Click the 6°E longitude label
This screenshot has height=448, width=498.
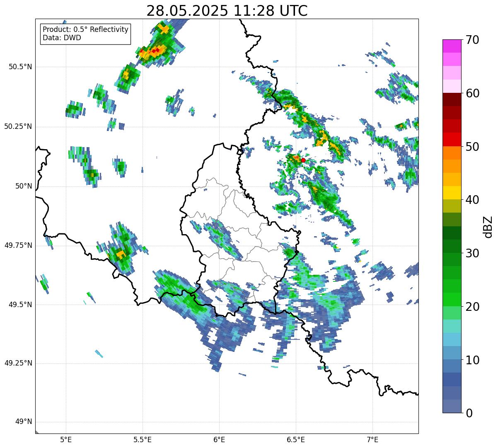[x=219, y=440]
